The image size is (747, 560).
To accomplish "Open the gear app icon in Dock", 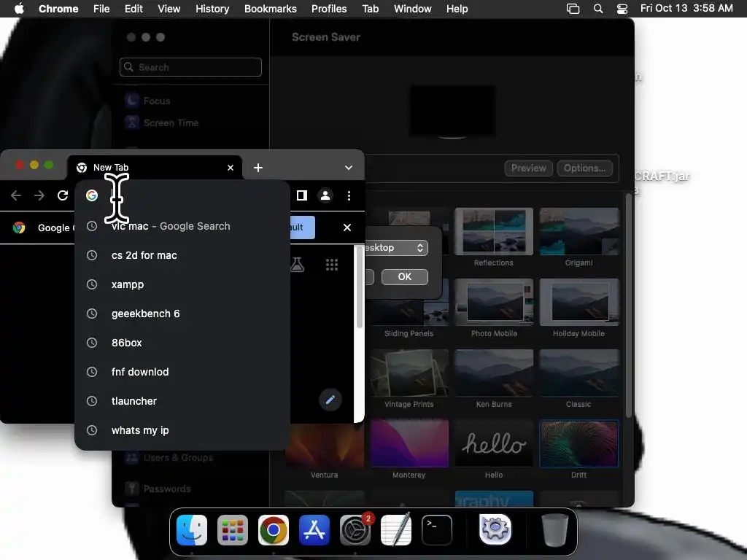I will coord(495,529).
